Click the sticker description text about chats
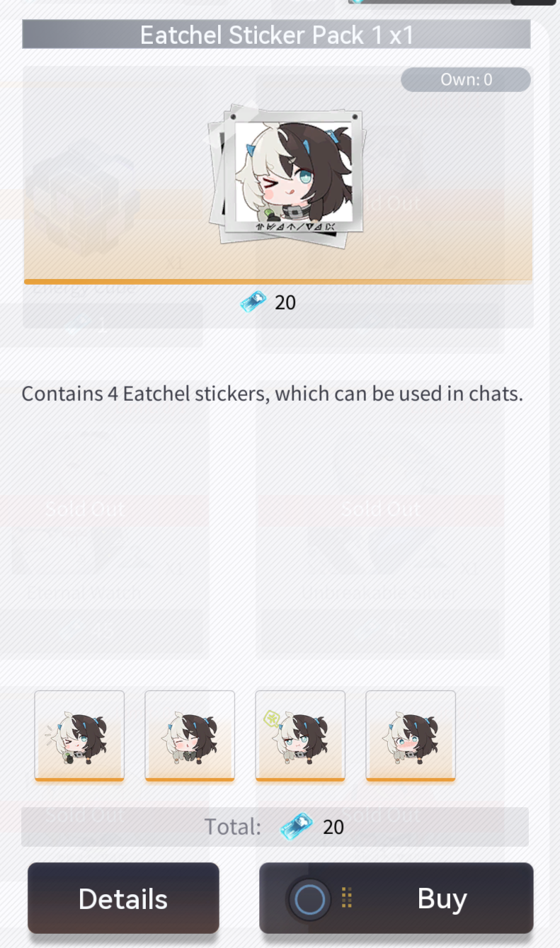The image size is (560, 948). [x=273, y=393]
